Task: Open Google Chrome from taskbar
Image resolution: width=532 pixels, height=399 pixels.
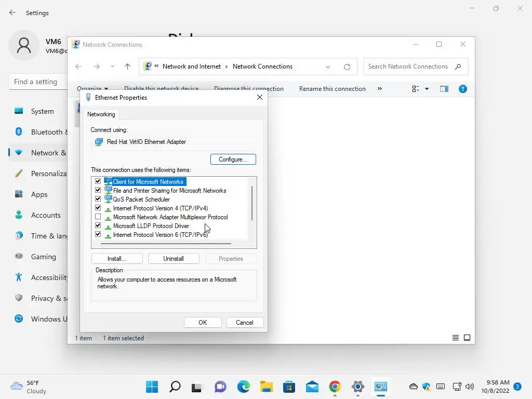Action: tap(335, 387)
